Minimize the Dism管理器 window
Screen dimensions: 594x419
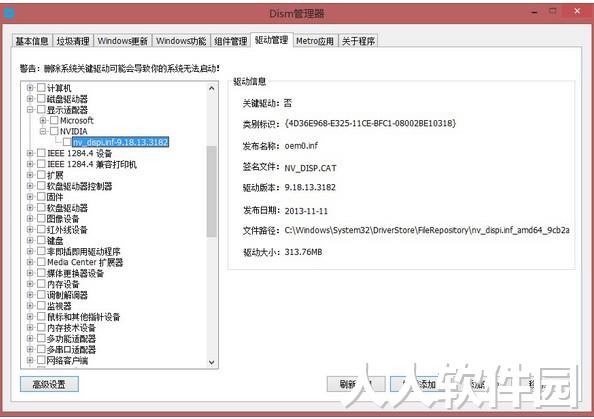pyautogui.click(x=535, y=12)
